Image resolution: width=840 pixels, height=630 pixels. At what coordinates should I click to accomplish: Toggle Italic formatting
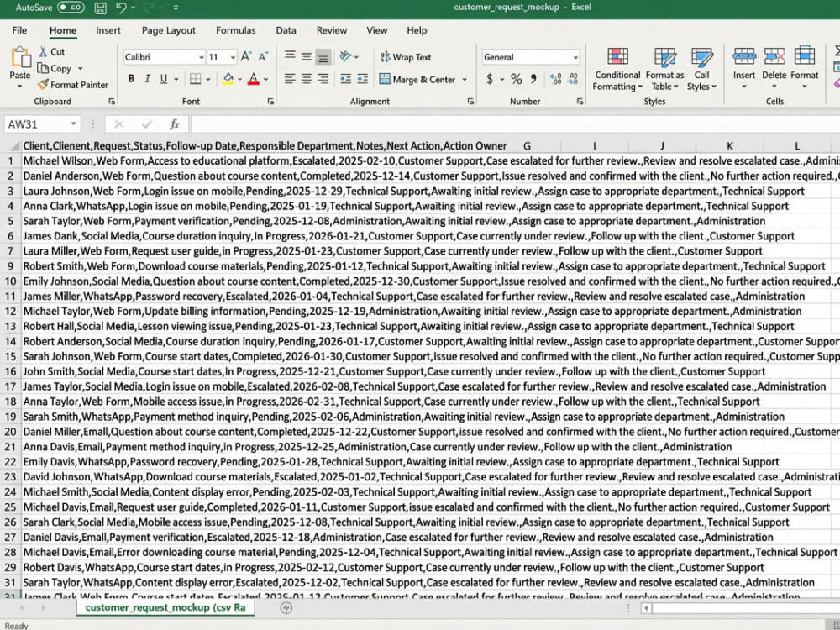tap(147, 79)
